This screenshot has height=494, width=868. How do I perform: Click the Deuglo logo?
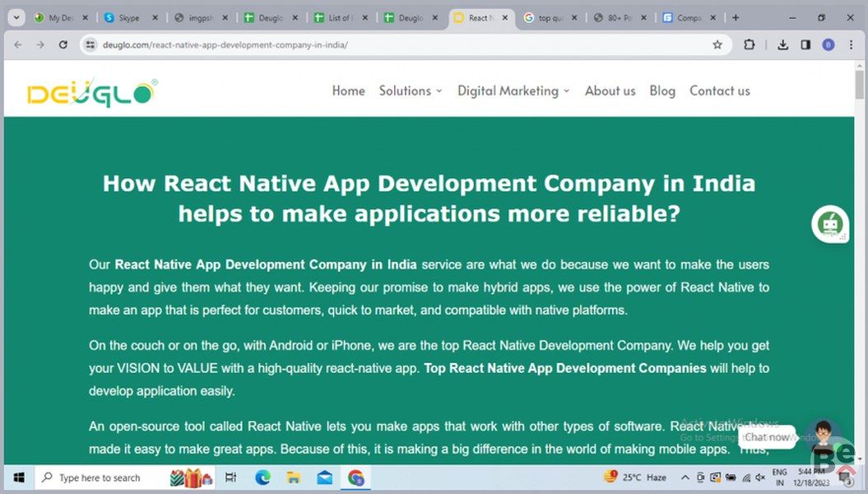coord(92,93)
